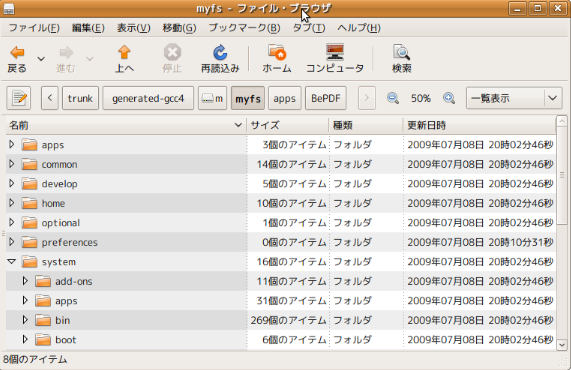Open the Edit (編集) menu

pyautogui.click(x=88, y=28)
